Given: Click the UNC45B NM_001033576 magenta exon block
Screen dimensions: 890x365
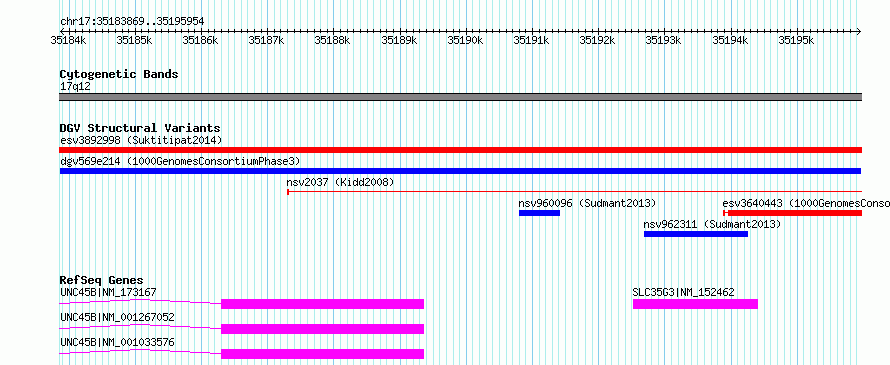Looking at the screenshot, I should (x=322, y=354).
